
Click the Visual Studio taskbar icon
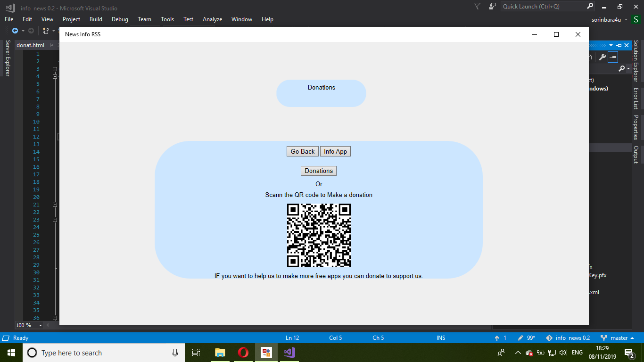(289, 353)
